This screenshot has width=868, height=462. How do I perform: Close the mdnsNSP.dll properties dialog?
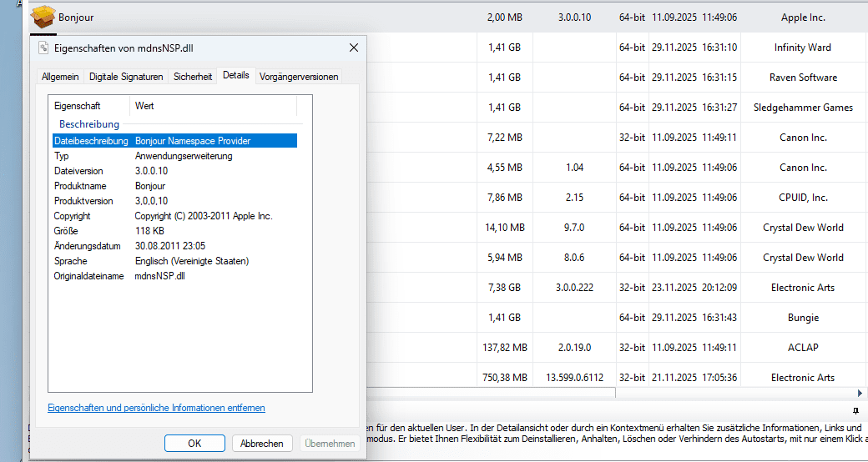tap(354, 48)
